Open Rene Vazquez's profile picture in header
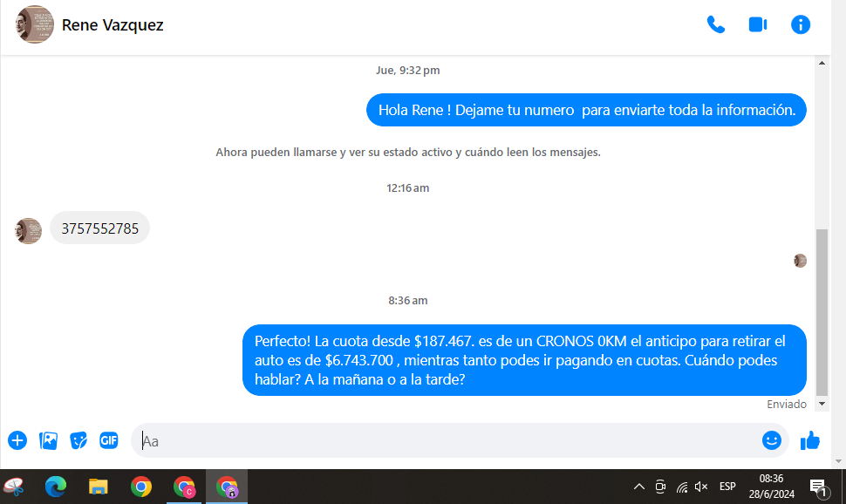The width and height of the screenshot is (846, 504). click(35, 24)
